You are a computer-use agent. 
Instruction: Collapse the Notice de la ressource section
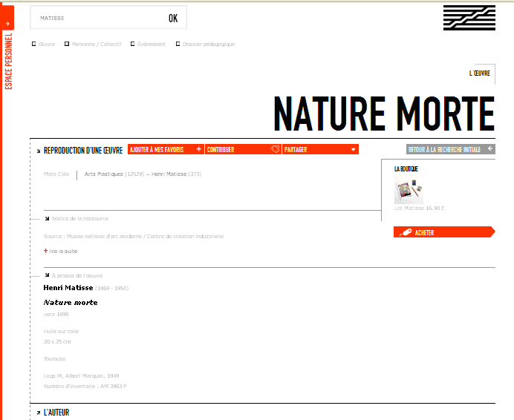pyautogui.click(x=47, y=218)
